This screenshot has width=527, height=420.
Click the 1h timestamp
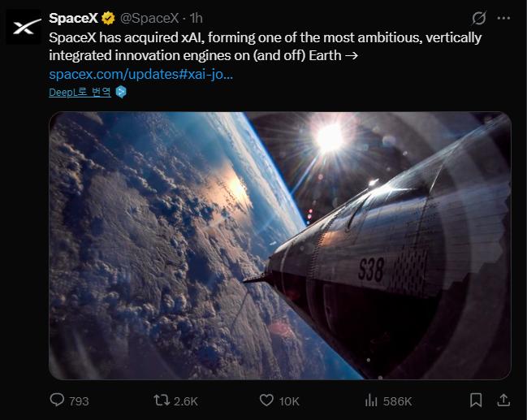pos(196,19)
